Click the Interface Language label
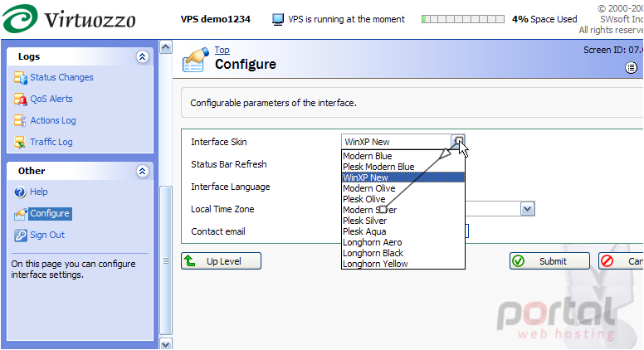 [231, 187]
